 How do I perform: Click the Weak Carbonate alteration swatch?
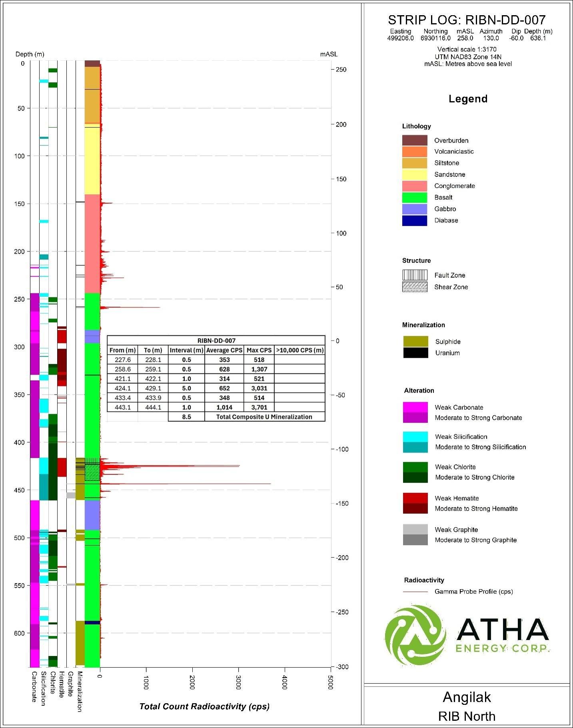click(x=415, y=407)
